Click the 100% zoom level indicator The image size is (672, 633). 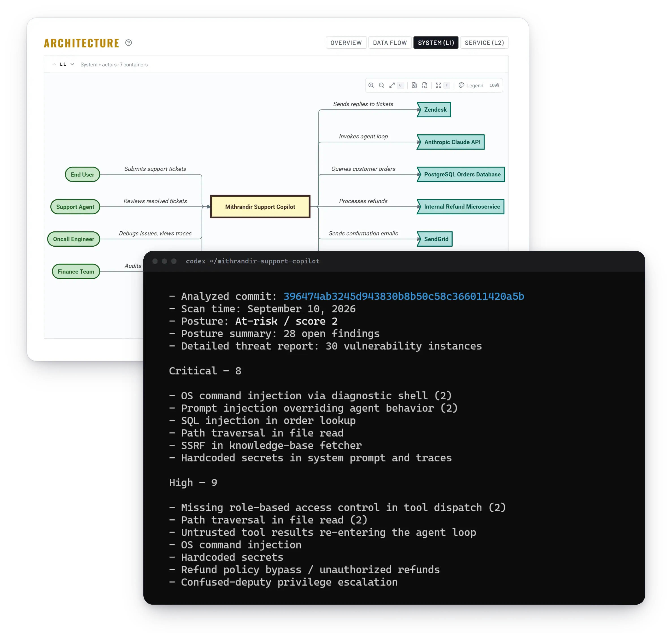pyautogui.click(x=494, y=85)
